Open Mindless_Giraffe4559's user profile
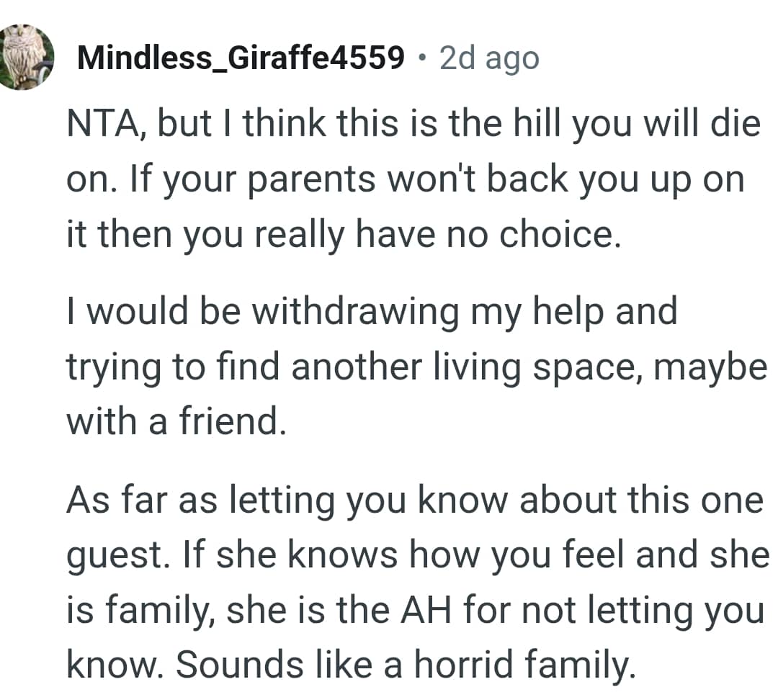The width and height of the screenshot is (778, 700). 241,58
